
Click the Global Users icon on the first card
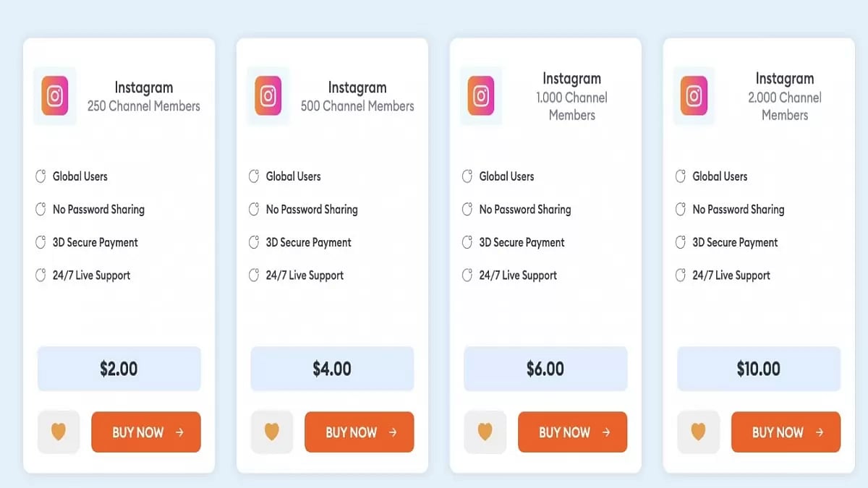pos(41,176)
